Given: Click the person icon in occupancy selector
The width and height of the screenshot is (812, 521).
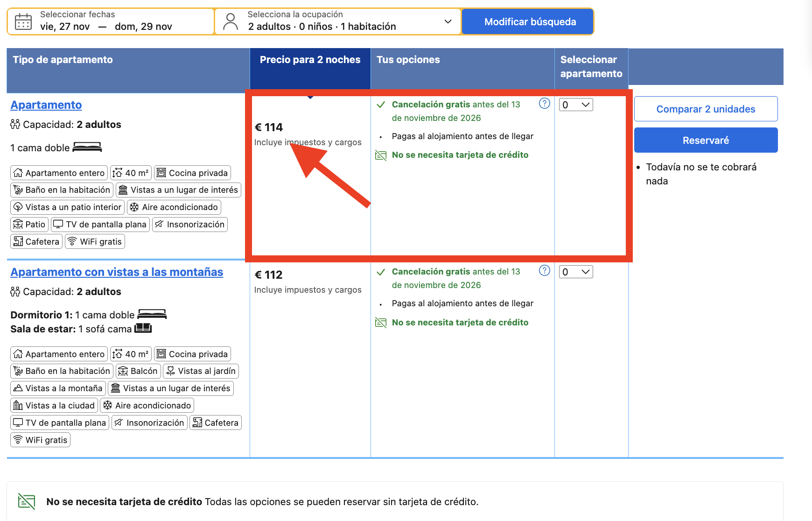Looking at the screenshot, I should (230, 21).
